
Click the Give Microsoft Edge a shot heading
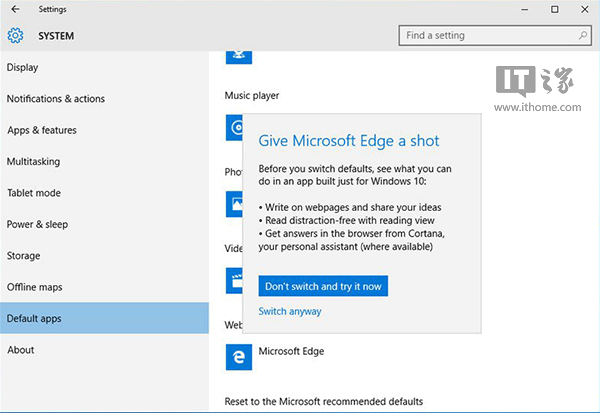(x=349, y=141)
